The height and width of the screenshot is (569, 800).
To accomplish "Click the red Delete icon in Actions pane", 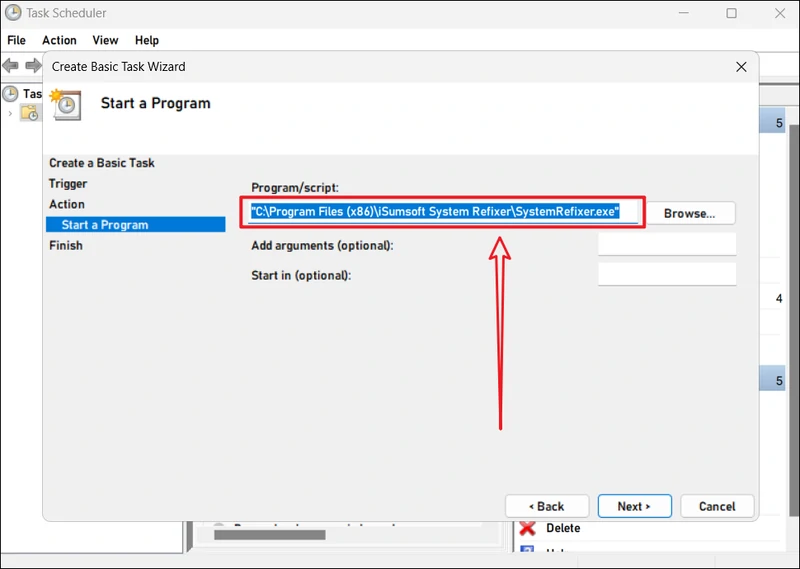I will (x=527, y=528).
